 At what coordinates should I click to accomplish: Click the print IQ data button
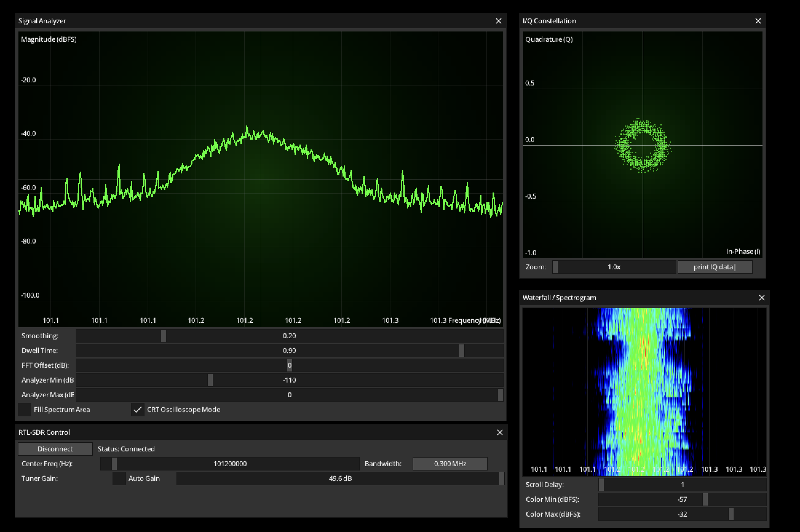[x=715, y=267]
